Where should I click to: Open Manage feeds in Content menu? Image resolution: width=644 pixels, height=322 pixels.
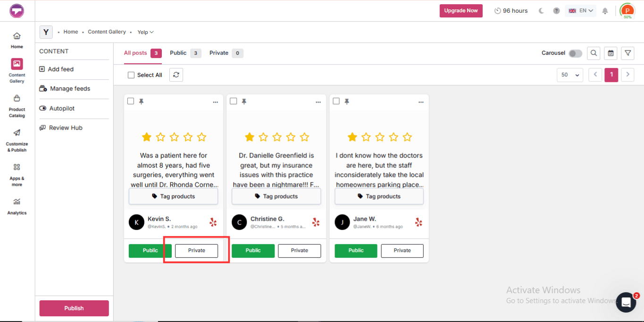pos(70,89)
